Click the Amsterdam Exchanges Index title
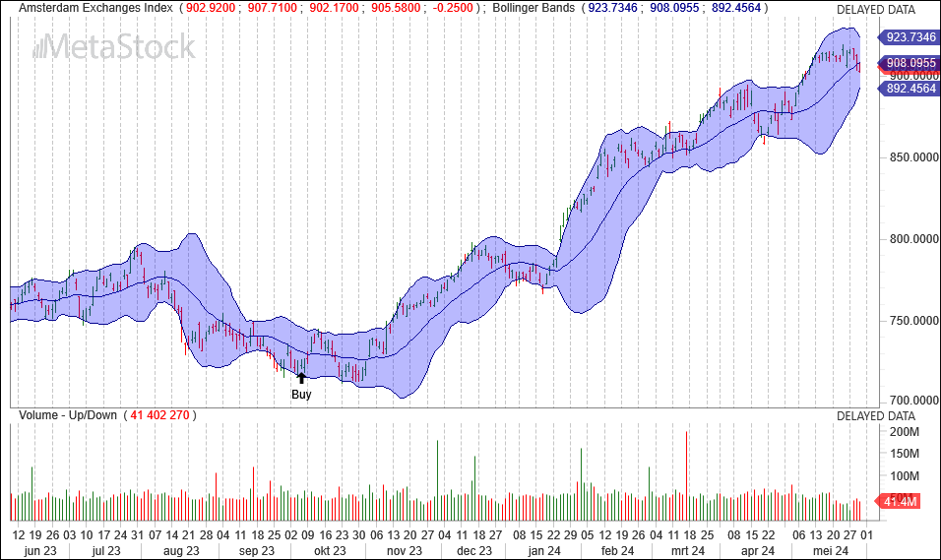 (x=96, y=8)
